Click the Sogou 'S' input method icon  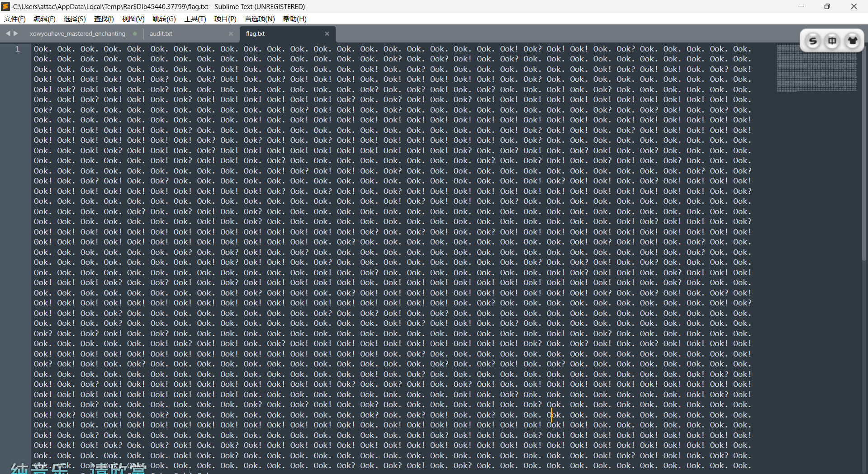(x=813, y=41)
